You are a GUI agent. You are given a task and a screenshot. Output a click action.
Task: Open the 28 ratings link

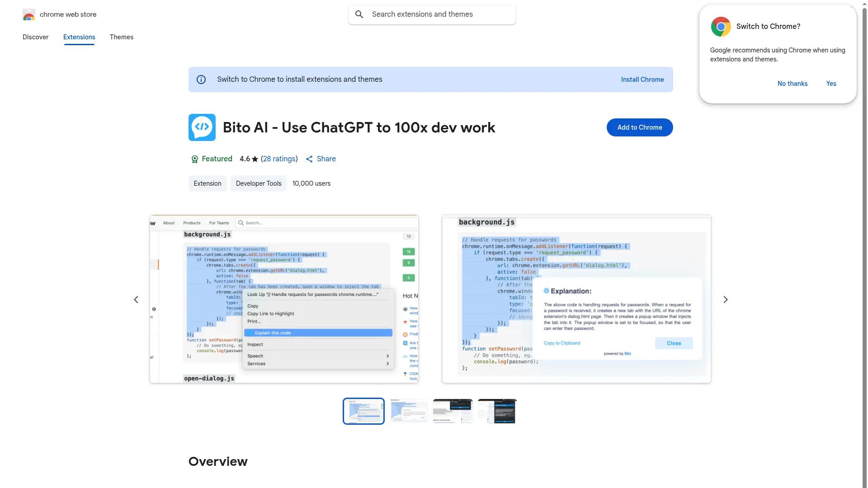(279, 159)
